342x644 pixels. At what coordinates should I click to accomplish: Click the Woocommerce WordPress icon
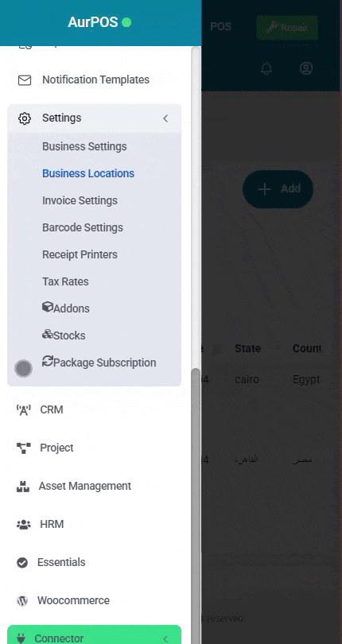pyautogui.click(x=22, y=601)
